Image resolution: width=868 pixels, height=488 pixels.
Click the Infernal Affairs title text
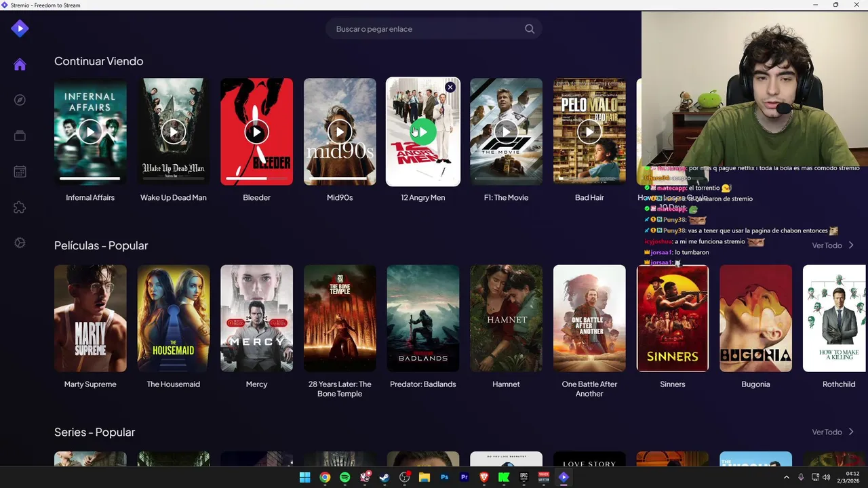coord(90,197)
